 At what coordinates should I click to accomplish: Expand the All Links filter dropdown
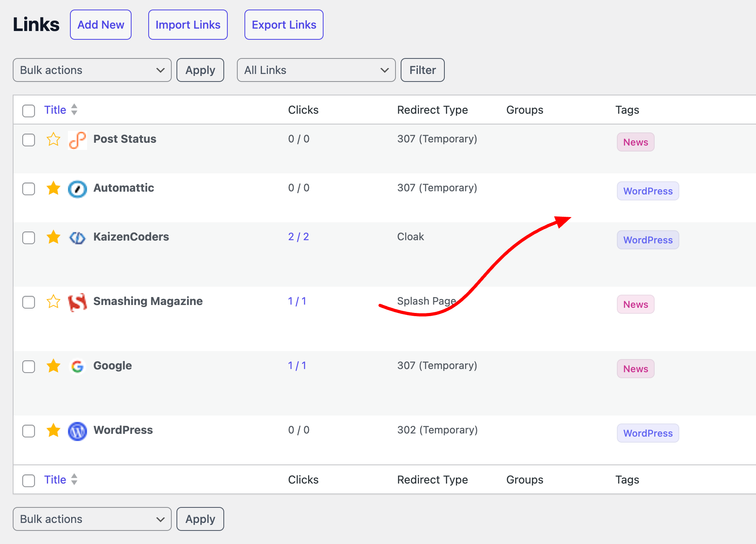point(316,70)
